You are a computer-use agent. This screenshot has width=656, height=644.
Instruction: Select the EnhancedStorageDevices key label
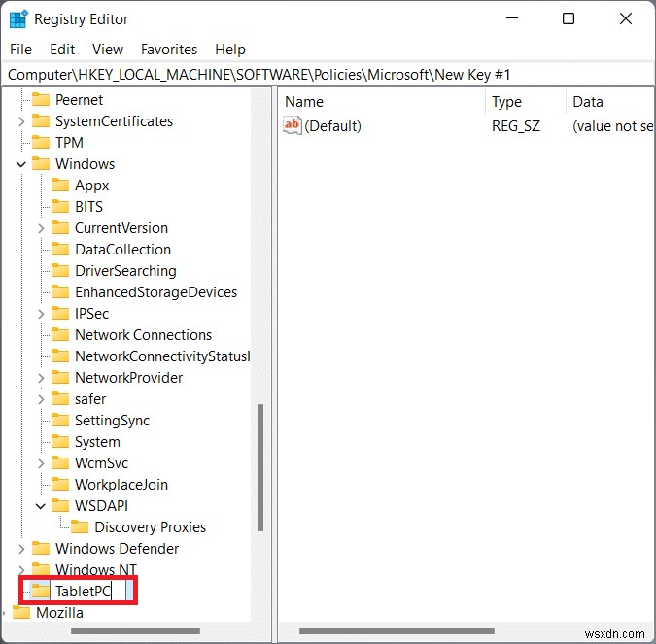coord(155,292)
